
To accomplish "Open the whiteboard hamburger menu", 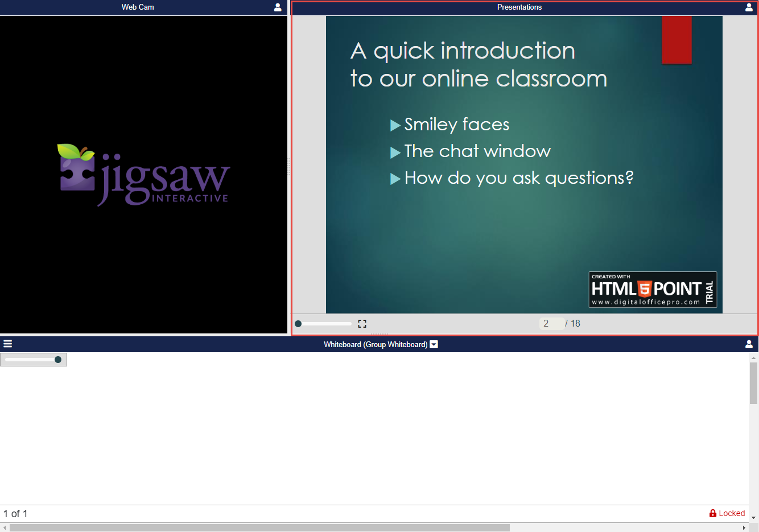I will [x=8, y=344].
